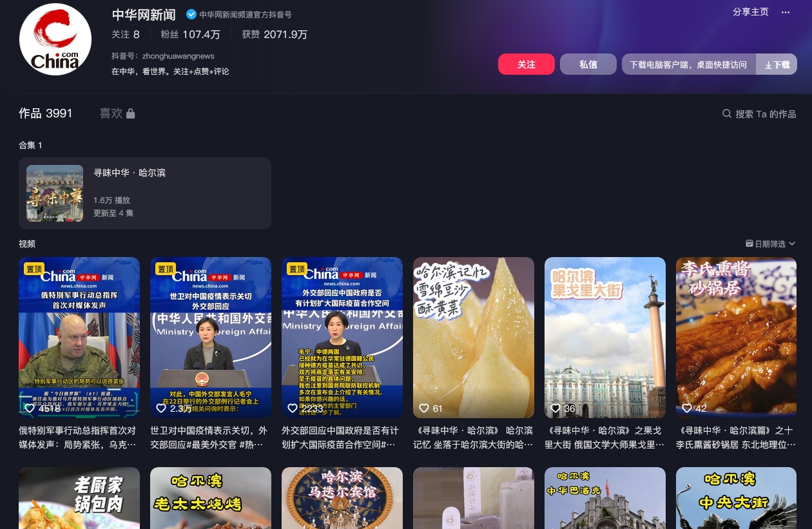Click 抖音号 zhonghuawangnews text
812x529 pixels.
pos(163,56)
